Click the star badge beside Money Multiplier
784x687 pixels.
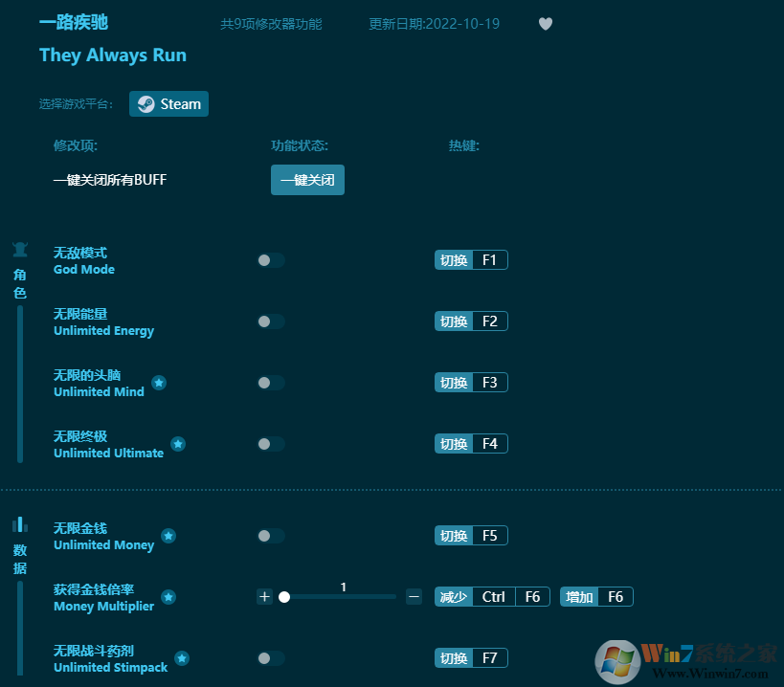(168, 596)
